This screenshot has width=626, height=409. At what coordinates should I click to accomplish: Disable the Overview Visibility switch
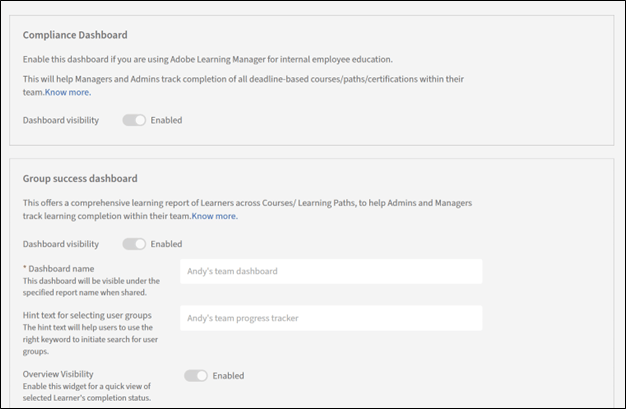(196, 376)
